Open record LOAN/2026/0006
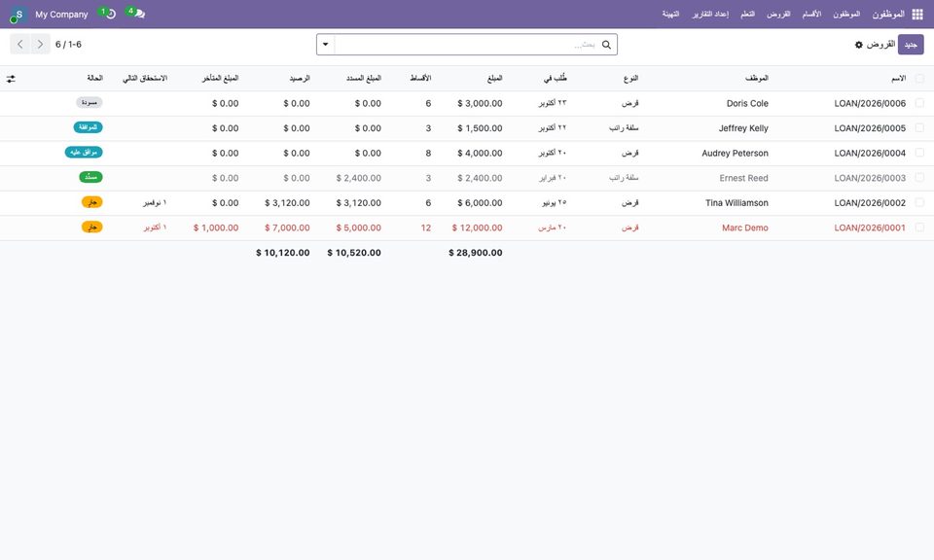 [870, 104]
